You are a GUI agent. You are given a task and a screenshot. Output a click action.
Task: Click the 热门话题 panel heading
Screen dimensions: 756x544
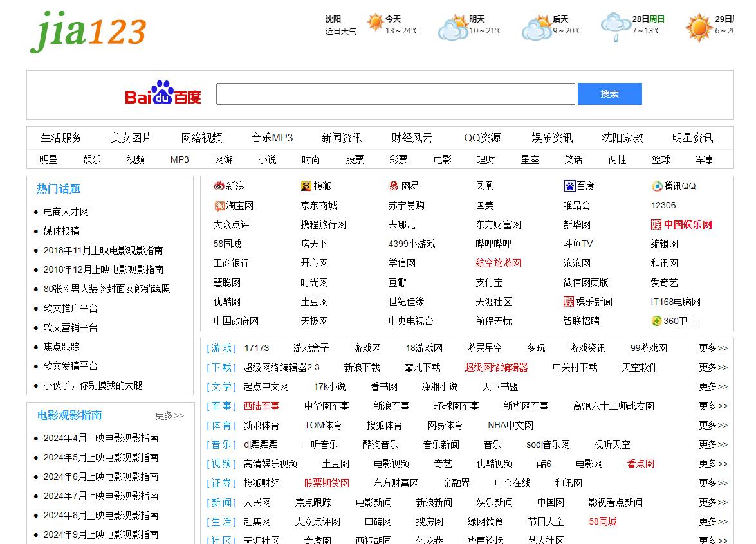58,188
